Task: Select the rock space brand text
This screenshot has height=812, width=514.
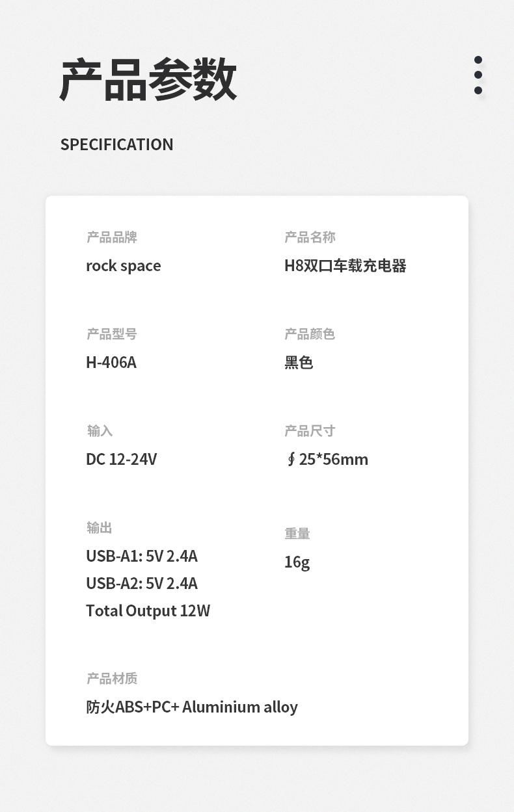Action: pyautogui.click(x=124, y=266)
